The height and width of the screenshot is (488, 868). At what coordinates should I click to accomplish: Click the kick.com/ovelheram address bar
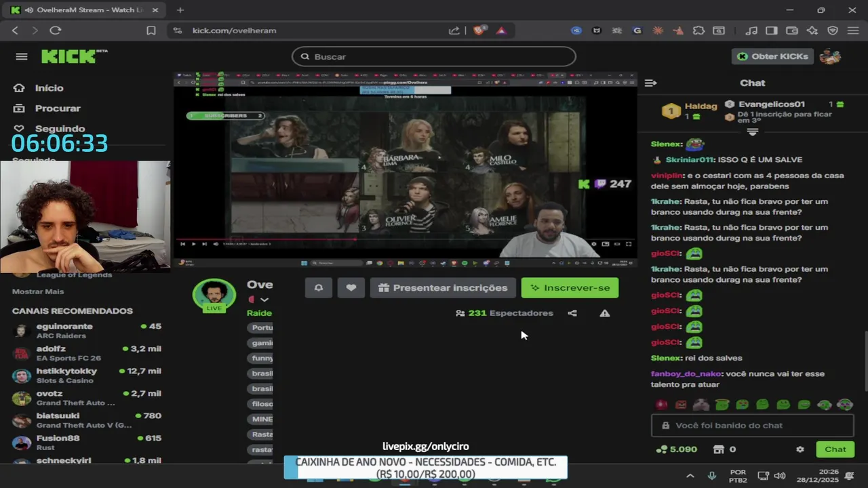coord(234,30)
